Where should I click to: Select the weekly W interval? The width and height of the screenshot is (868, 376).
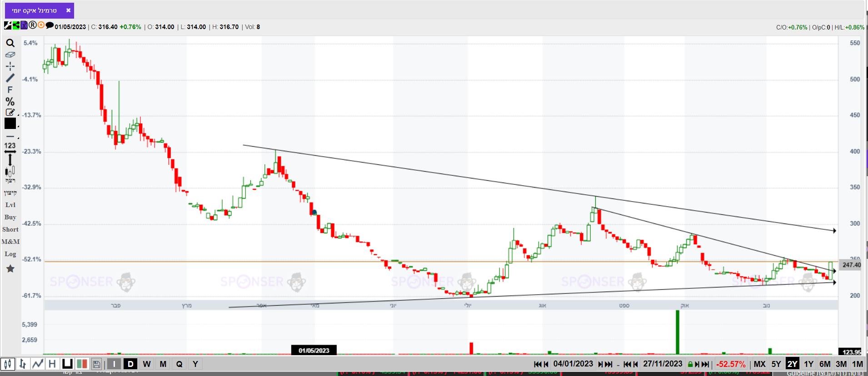click(147, 364)
